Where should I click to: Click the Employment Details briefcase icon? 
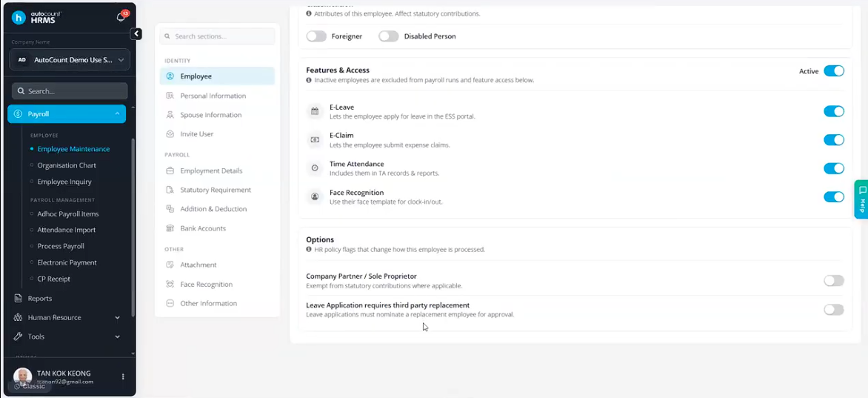(x=170, y=170)
